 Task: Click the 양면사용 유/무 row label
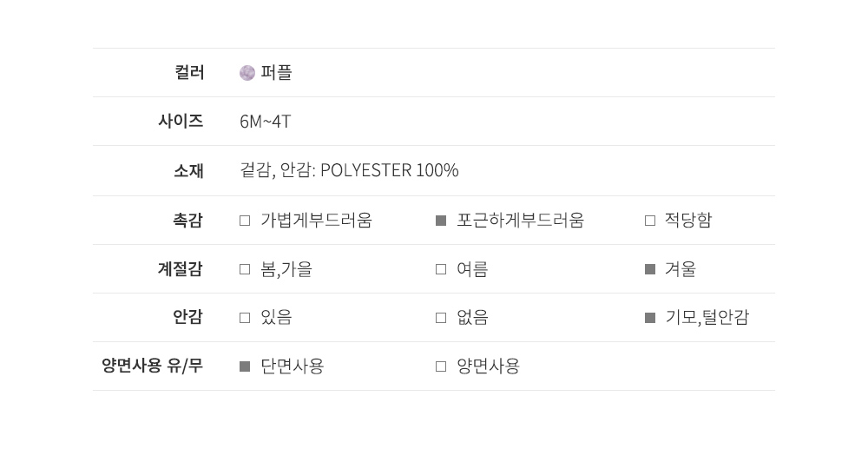tap(152, 366)
